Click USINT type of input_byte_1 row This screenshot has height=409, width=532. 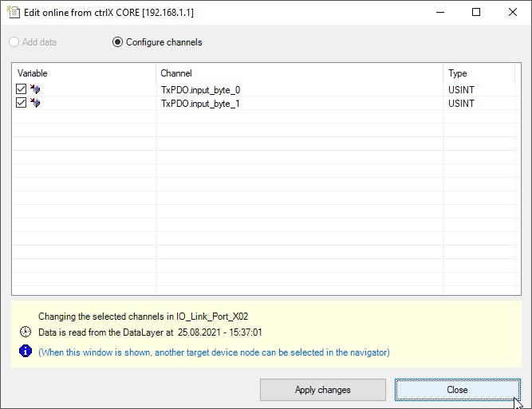pos(461,104)
